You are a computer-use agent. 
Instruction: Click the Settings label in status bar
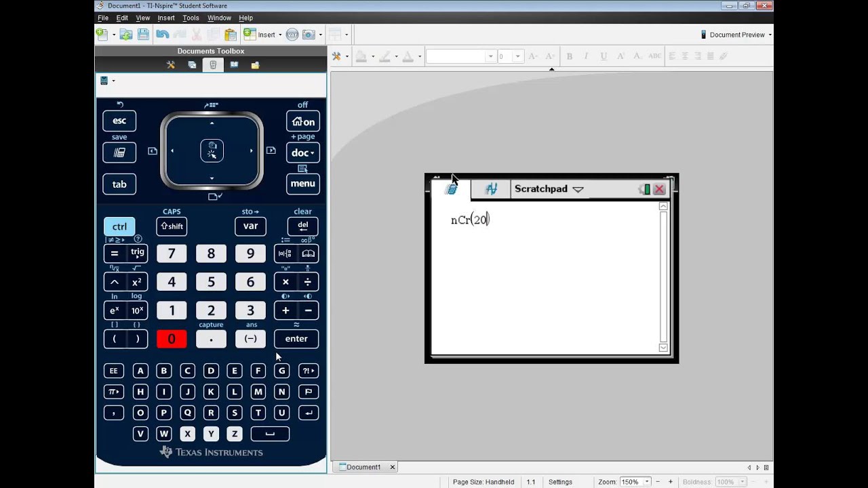pyautogui.click(x=560, y=482)
